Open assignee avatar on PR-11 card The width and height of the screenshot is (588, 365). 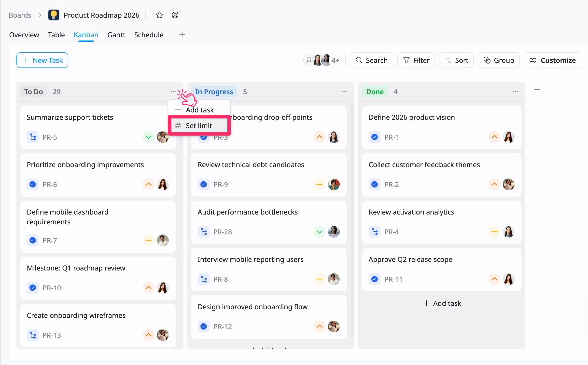pyautogui.click(x=509, y=279)
